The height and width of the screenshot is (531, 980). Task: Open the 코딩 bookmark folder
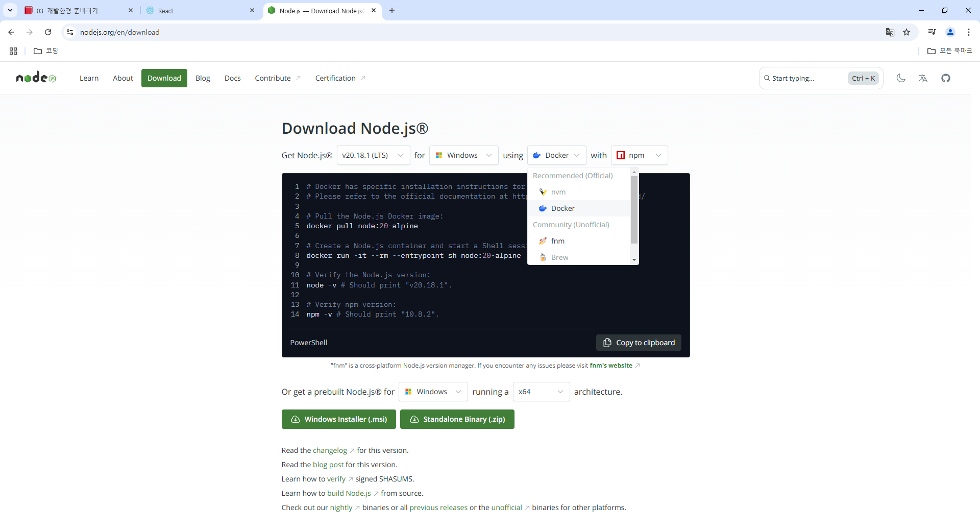(x=46, y=51)
